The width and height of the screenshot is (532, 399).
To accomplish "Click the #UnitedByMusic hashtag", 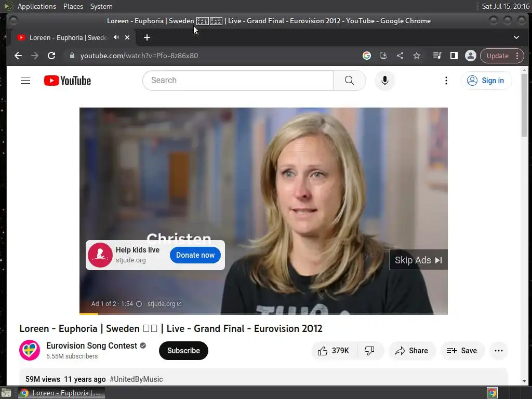I will 136,379.
